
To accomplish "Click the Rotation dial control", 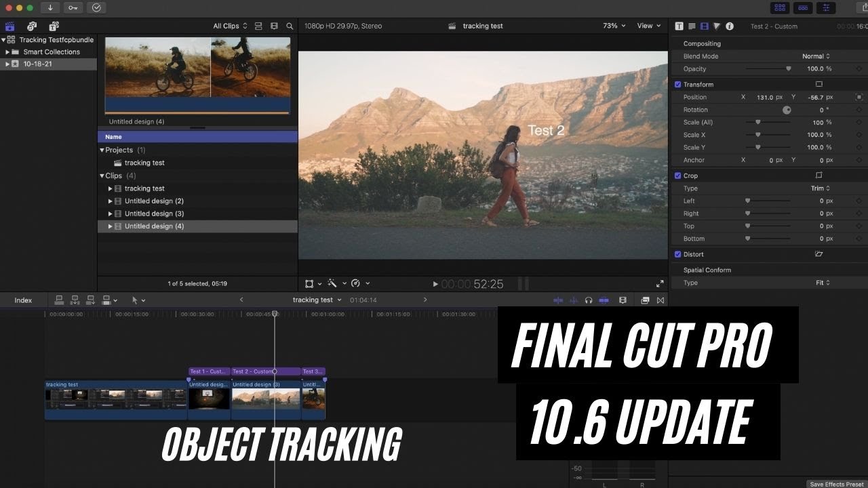I will [x=787, y=110].
